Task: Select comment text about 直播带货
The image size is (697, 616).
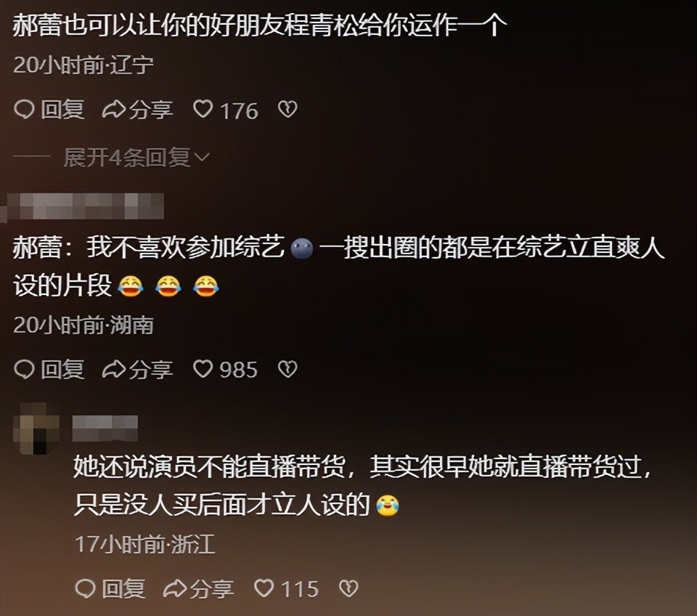Action: click(364, 486)
